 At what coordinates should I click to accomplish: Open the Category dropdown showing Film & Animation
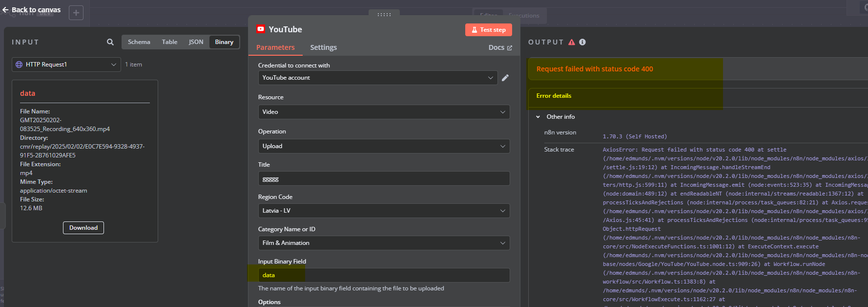(x=384, y=243)
